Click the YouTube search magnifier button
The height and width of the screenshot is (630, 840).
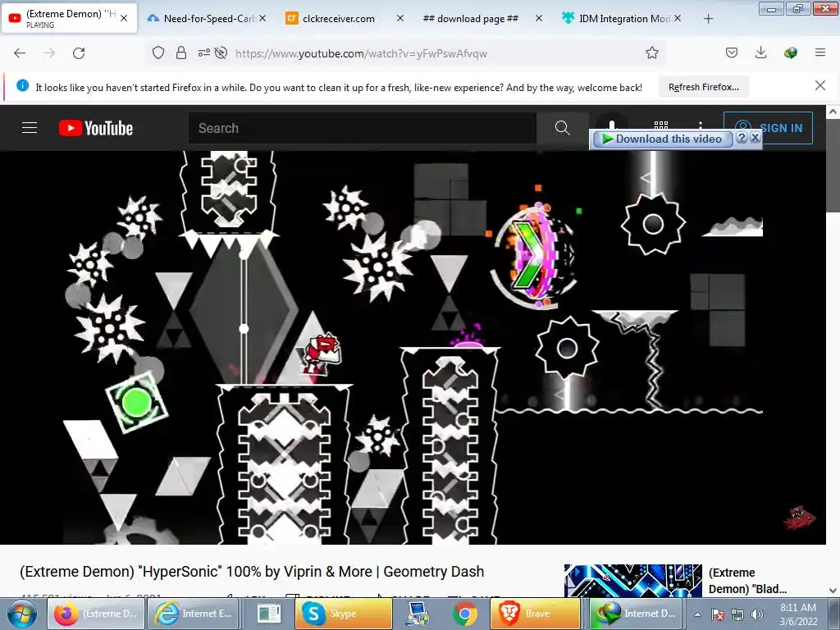pyautogui.click(x=563, y=128)
